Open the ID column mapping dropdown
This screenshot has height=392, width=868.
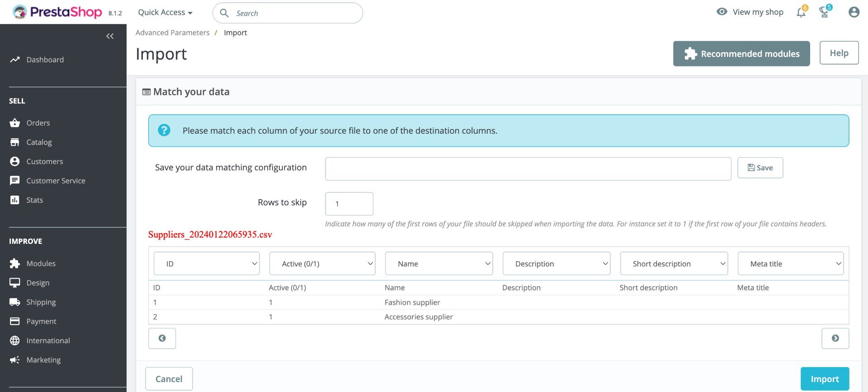tap(207, 264)
